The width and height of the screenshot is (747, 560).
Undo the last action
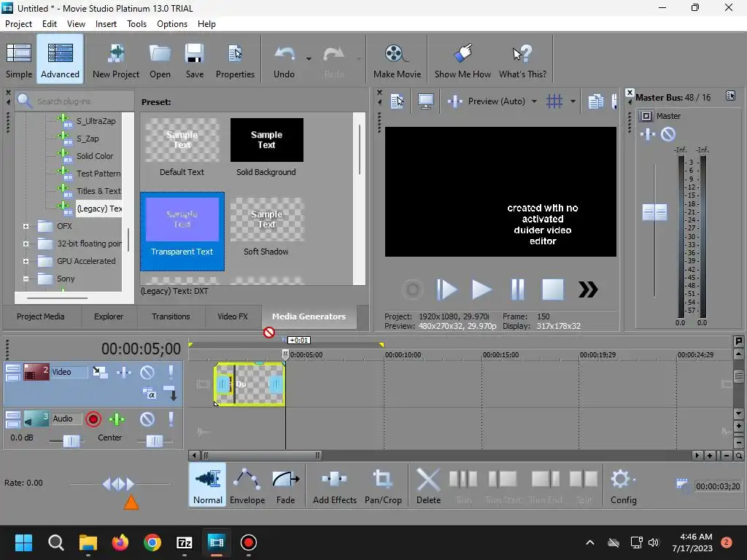click(284, 60)
